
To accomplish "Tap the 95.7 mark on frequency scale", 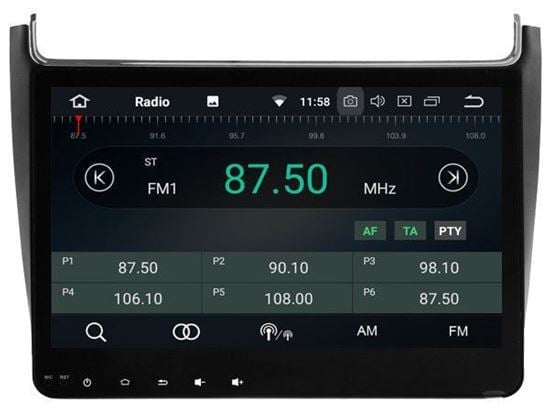I will 237,136.
